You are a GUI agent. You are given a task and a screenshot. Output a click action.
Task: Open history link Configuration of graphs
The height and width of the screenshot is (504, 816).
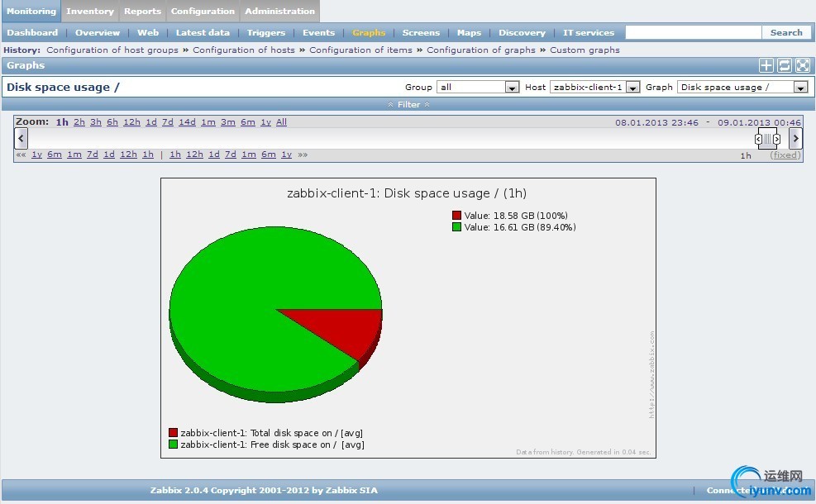[x=481, y=50]
